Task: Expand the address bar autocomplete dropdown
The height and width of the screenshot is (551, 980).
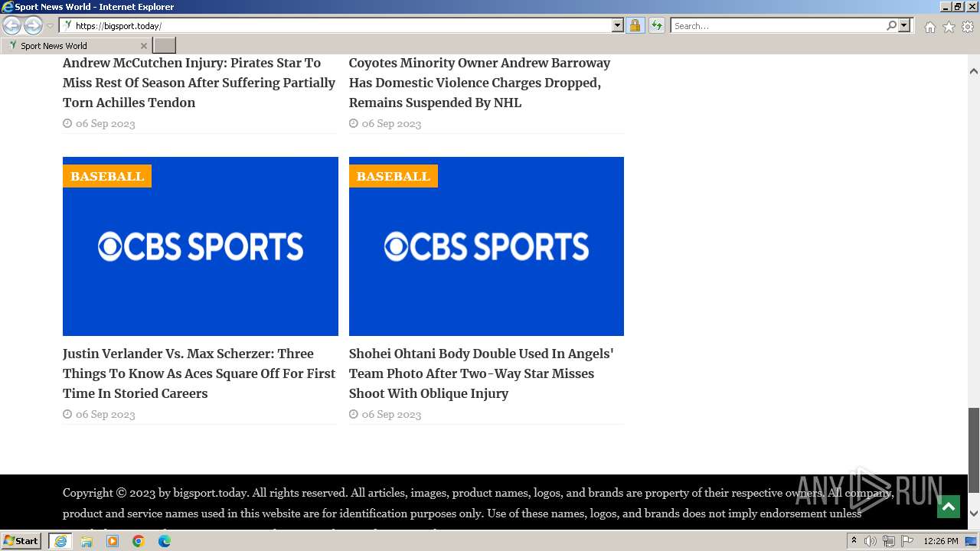Action: (618, 25)
